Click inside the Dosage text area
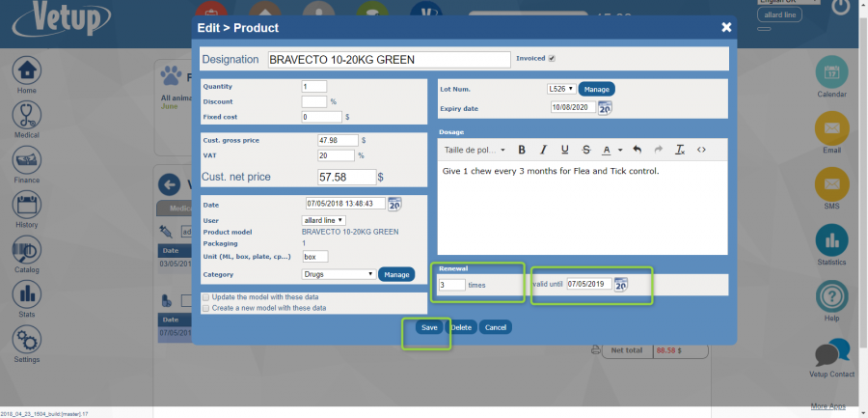The height and width of the screenshot is (418, 868). [x=583, y=208]
